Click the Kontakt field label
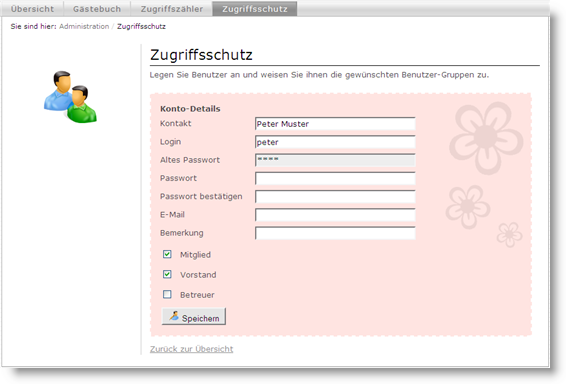Image resolution: width=566 pixels, height=384 pixels. (x=175, y=123)
